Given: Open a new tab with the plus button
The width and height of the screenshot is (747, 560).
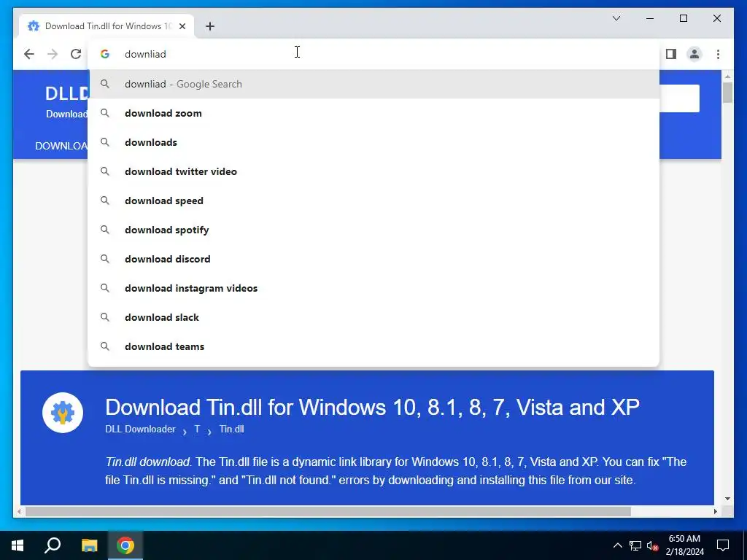Looking at the screenshot, I should pos(210,26).
